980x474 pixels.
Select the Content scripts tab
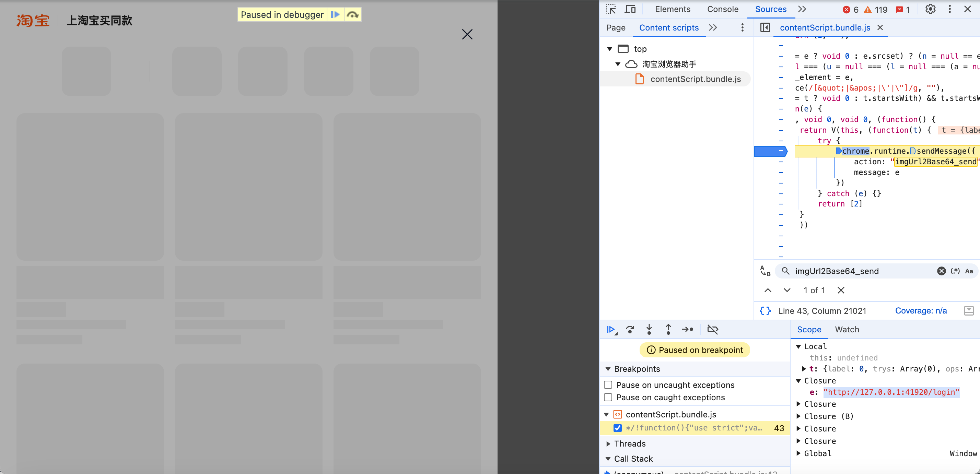click(669, 27)
